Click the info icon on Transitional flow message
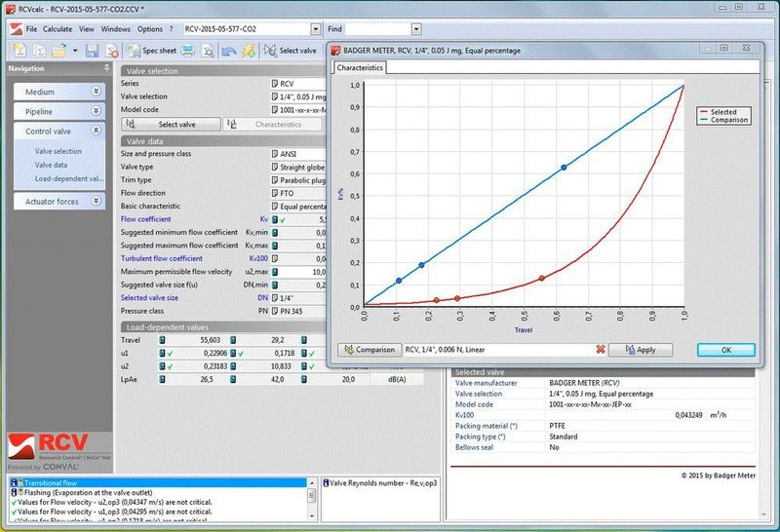The image size is (780, 532). point(14,482)
